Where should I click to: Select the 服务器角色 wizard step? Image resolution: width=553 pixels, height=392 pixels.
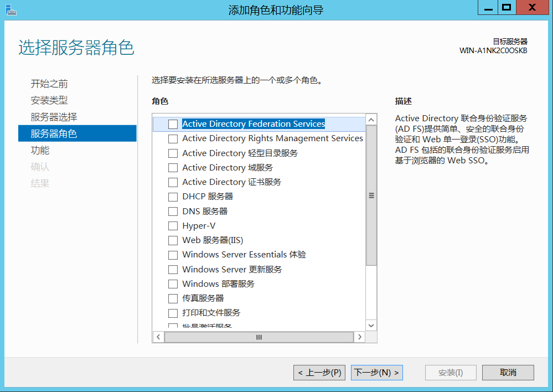pos(77,133)
